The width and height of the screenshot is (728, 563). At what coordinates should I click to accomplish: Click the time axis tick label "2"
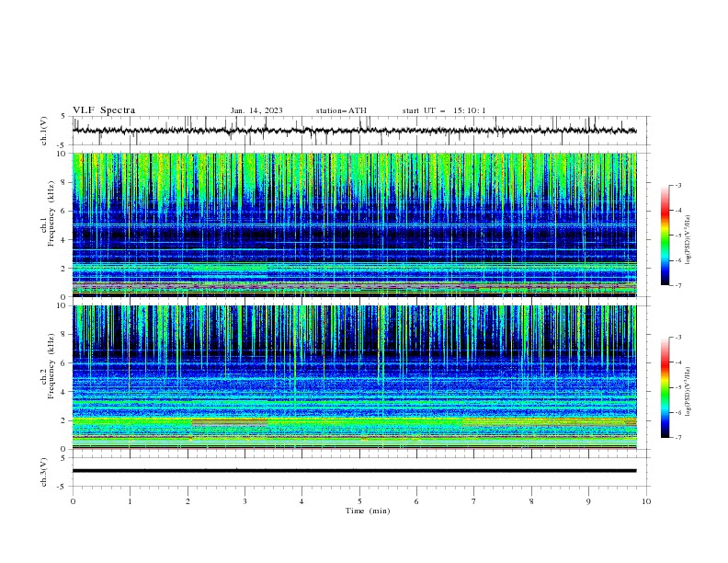[188, 501]
